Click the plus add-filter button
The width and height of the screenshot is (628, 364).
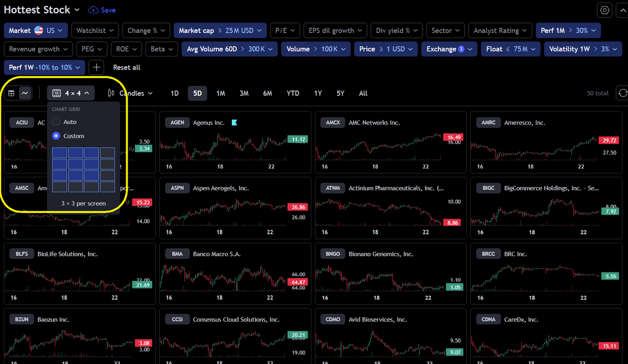[96, 67]
